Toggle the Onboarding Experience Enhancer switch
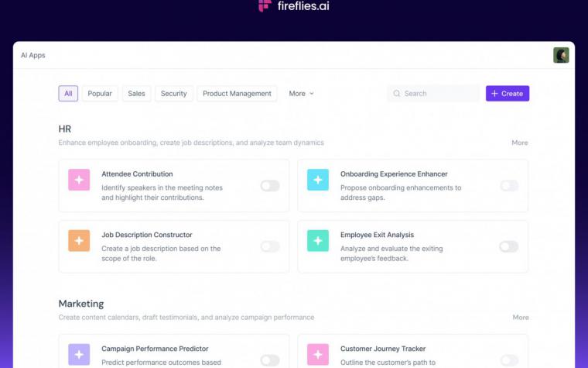This screenshot has width=588, height=368. click(x=509, y=185)
